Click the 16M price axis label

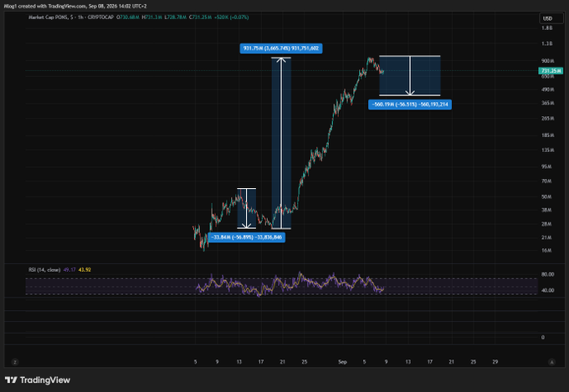(546, 251)
